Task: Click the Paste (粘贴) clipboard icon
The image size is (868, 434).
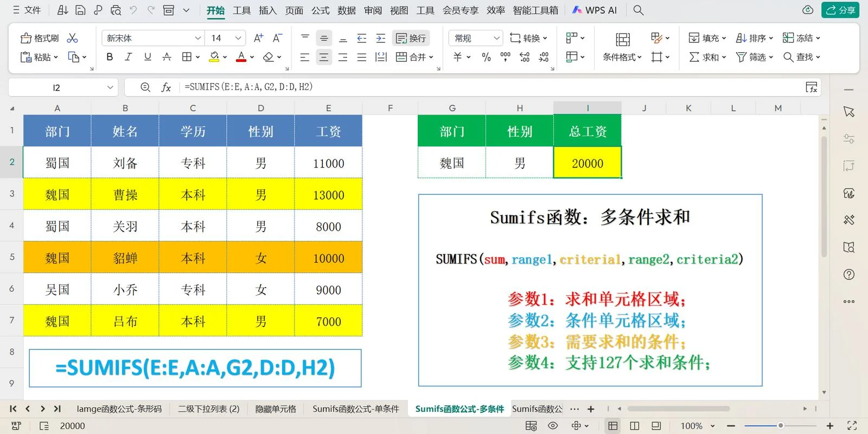Action: point(26,57)
